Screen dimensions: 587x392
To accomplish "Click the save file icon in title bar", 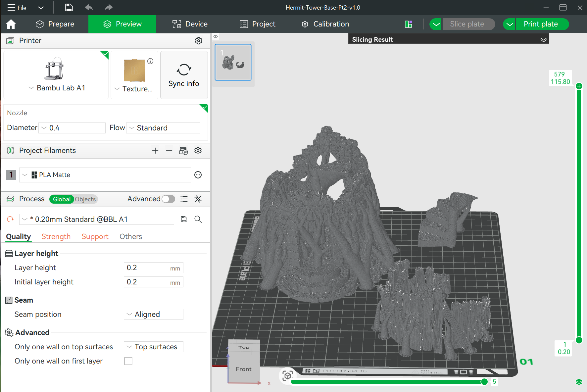I will click(x=69, y=8).
